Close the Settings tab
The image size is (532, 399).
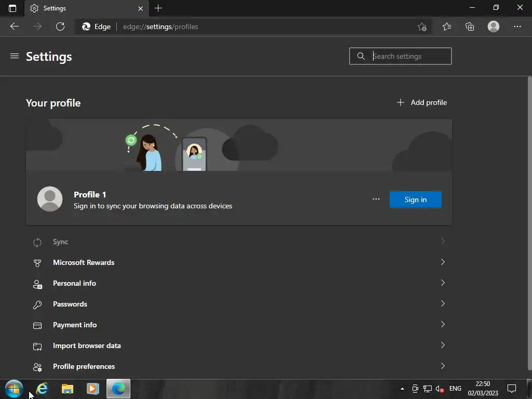coord(140,8)
